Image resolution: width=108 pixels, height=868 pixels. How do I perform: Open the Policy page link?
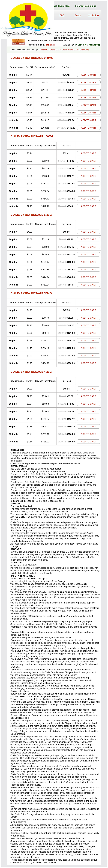point(78,15)
